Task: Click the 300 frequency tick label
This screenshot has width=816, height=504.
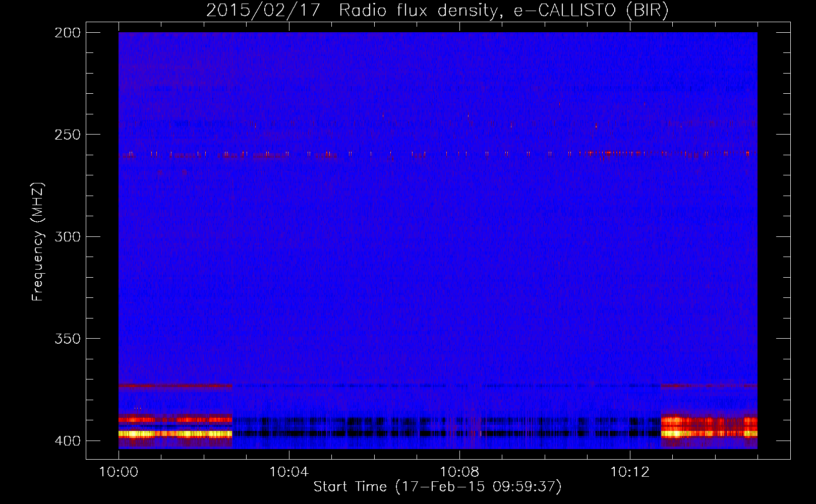Action: coord(68,236)
